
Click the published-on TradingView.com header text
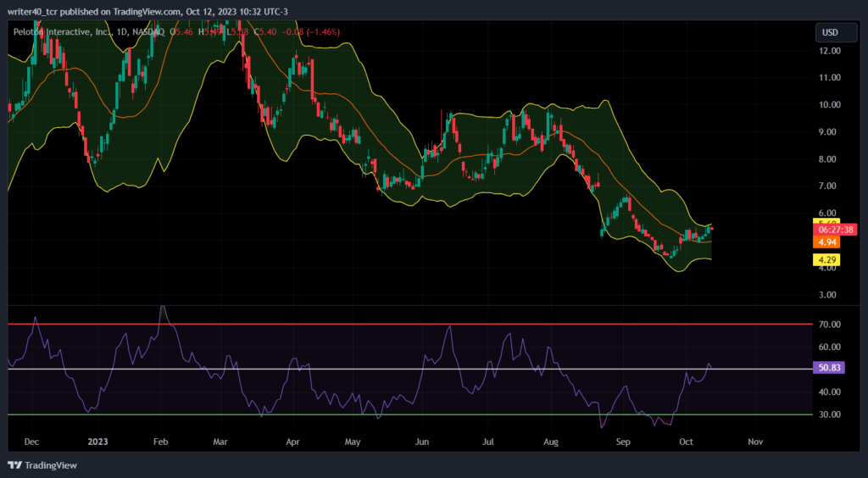coord(147,12)
